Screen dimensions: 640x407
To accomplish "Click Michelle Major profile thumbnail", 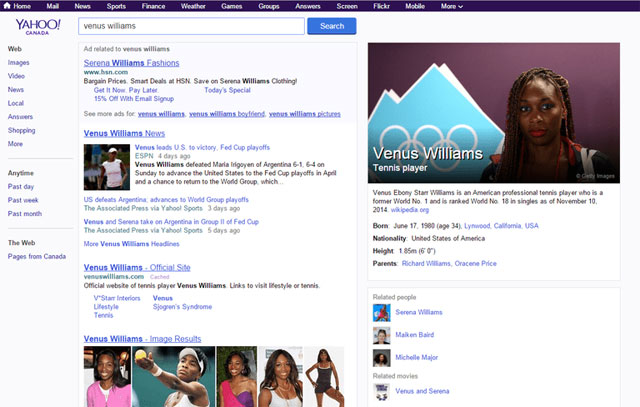I will point(381,358).
